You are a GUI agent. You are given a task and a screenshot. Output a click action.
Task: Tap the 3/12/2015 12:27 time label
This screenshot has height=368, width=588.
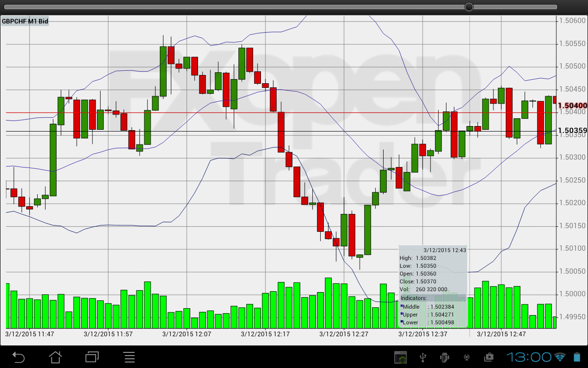click(x=344, y=334)
